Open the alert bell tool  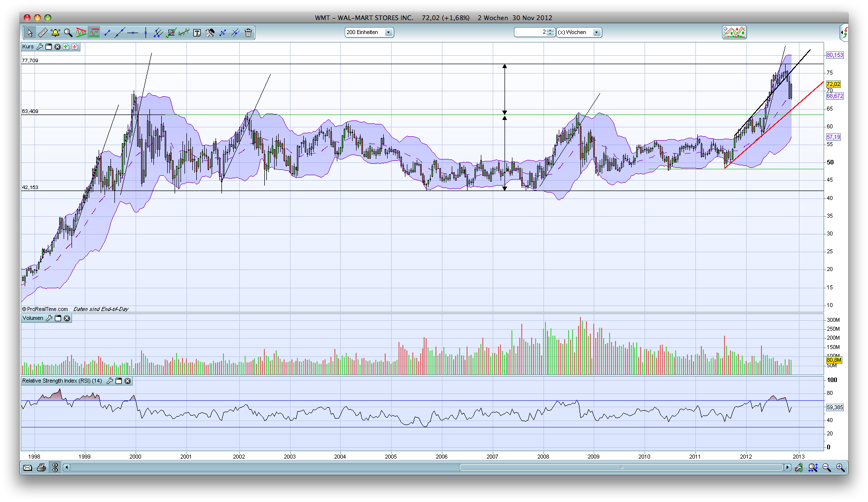point(55,33)
